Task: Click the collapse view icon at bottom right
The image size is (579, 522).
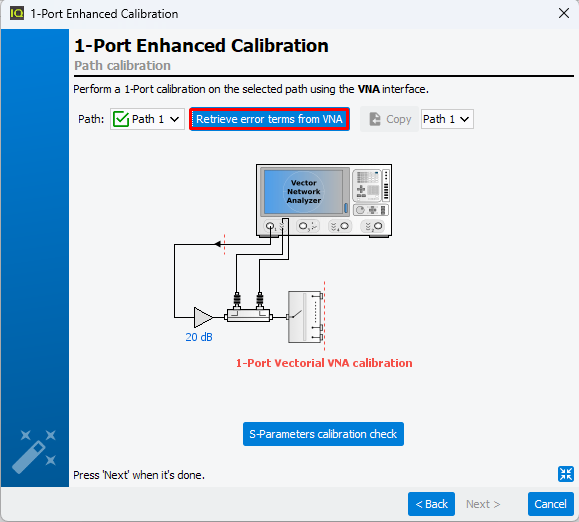Action: coord(566,474)
